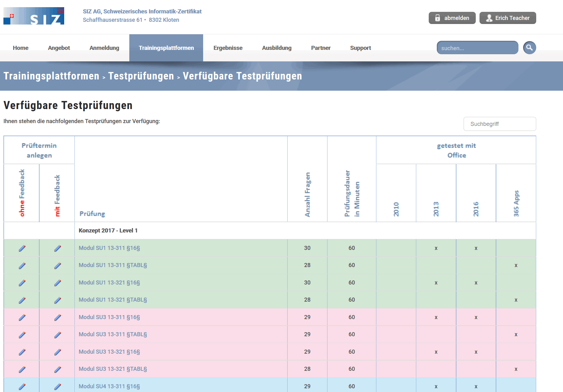Open link Modul SU1 13-321 §TABL§

tap(113, 300)
